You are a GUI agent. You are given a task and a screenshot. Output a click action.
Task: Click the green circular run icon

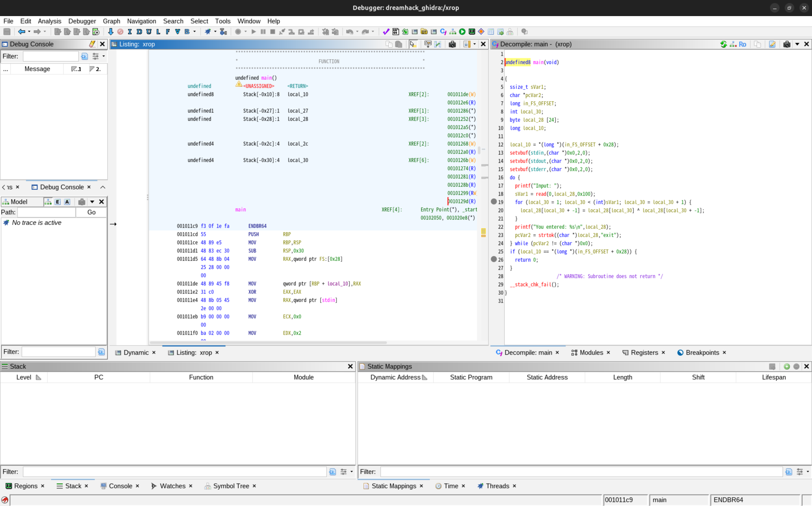[462, 32]
